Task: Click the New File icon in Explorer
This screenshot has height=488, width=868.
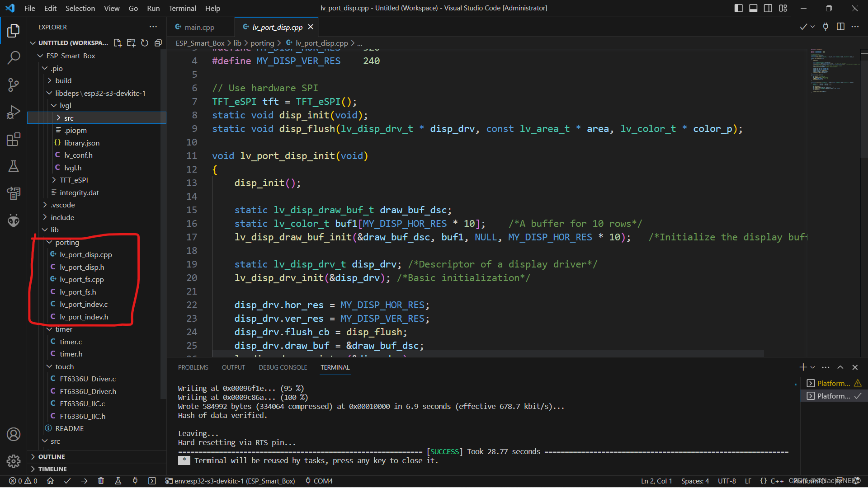Action: (118, 43)
